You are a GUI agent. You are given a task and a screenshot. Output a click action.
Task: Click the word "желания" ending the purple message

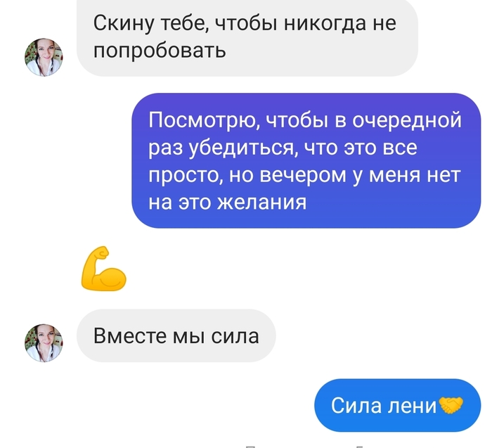[262, 202]
